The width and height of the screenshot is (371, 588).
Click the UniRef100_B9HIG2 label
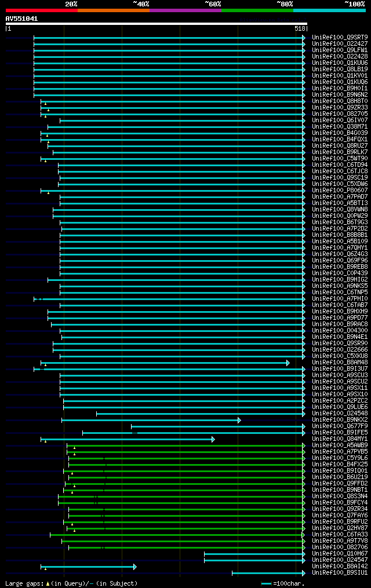click(x=340, y=280)
